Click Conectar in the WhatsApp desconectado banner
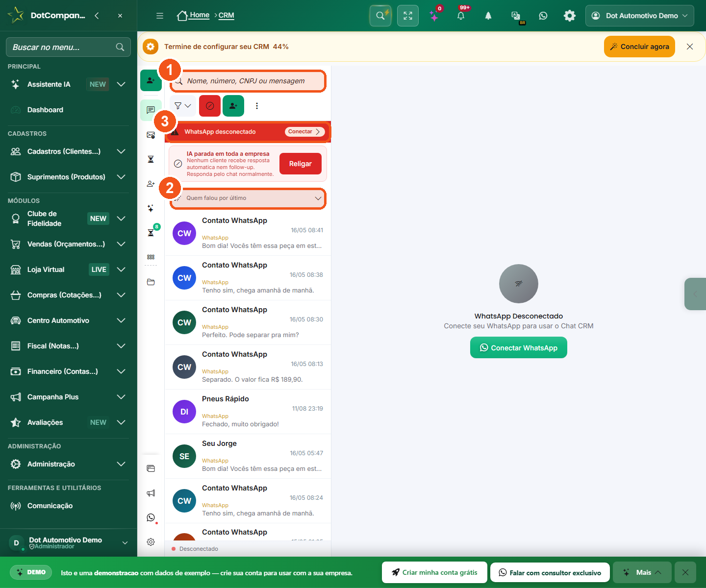The width and height of the screenshot is (706, 588). click(x=304, y=132)
